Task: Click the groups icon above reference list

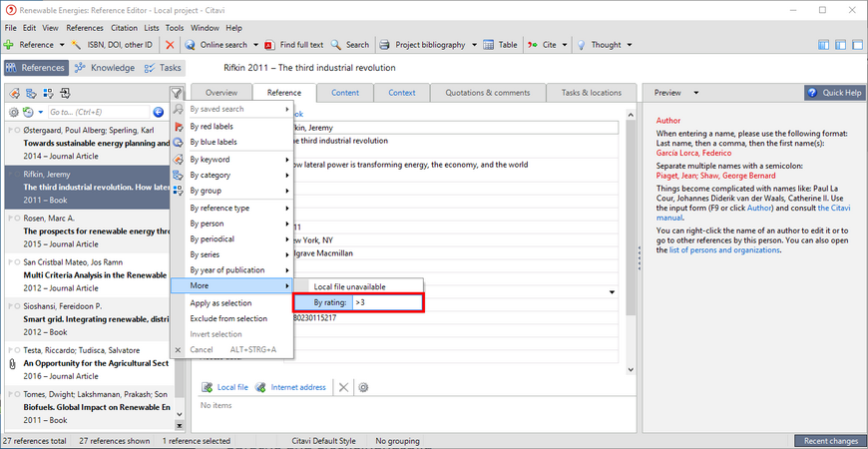Action: click(x=48, y=93)
